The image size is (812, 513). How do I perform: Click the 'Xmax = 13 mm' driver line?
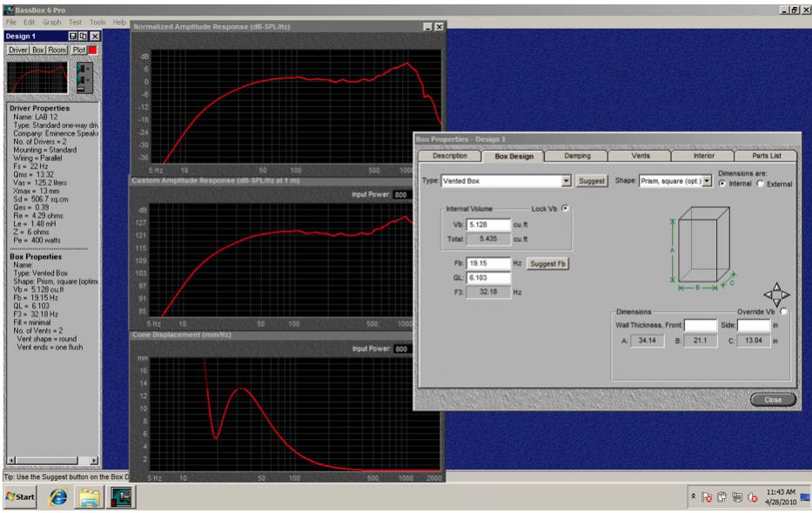coord(37,192)
